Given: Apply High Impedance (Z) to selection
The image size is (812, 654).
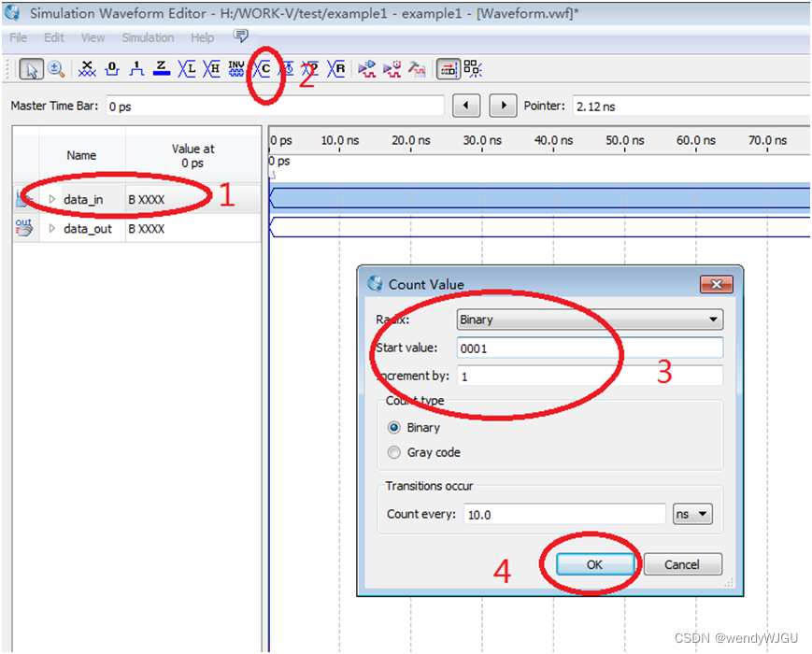Looking at the screenshot, I should point(161,69).
